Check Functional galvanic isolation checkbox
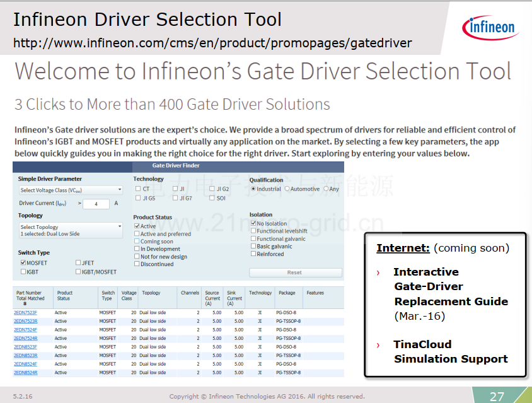 [253, 238]
